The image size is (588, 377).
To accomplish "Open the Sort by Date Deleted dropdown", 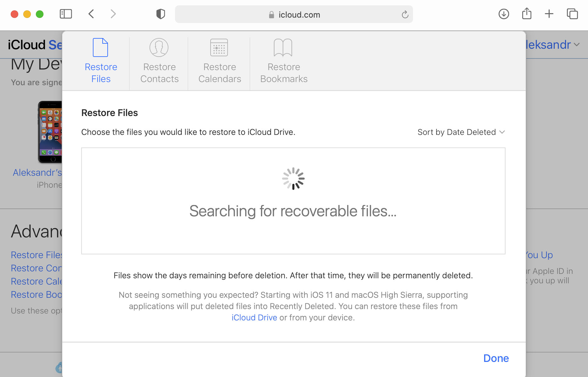I will [461, 132].
